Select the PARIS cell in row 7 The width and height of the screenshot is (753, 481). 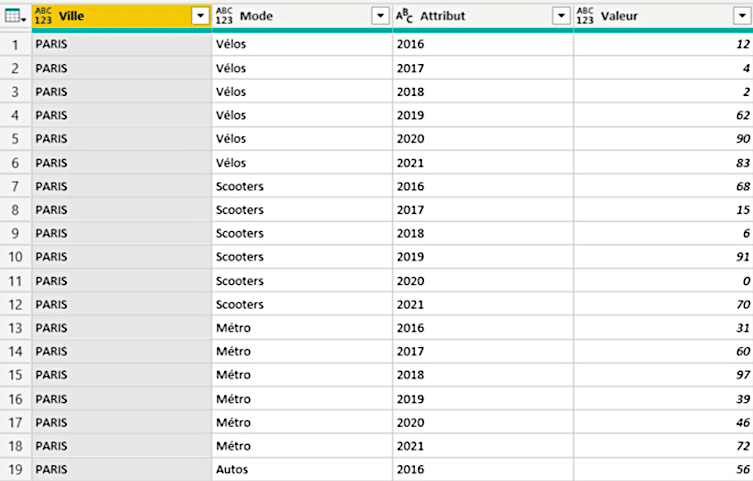[52, 186]
